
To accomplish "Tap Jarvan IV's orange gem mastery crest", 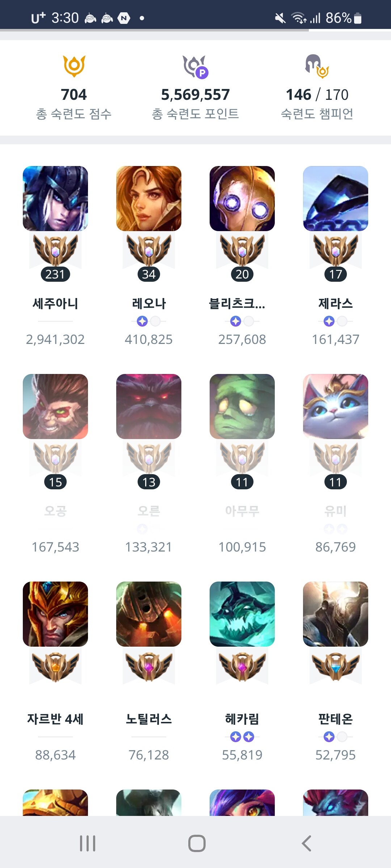I will [55, 667].
